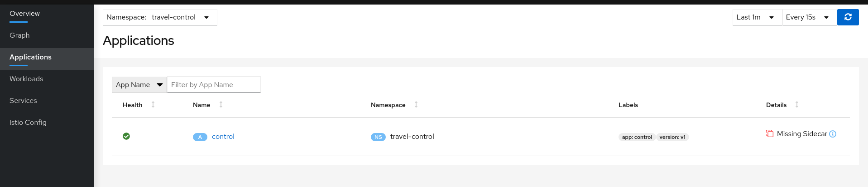
Task: Open the Namespace travel-control dropdown
Action: (160, 17)
